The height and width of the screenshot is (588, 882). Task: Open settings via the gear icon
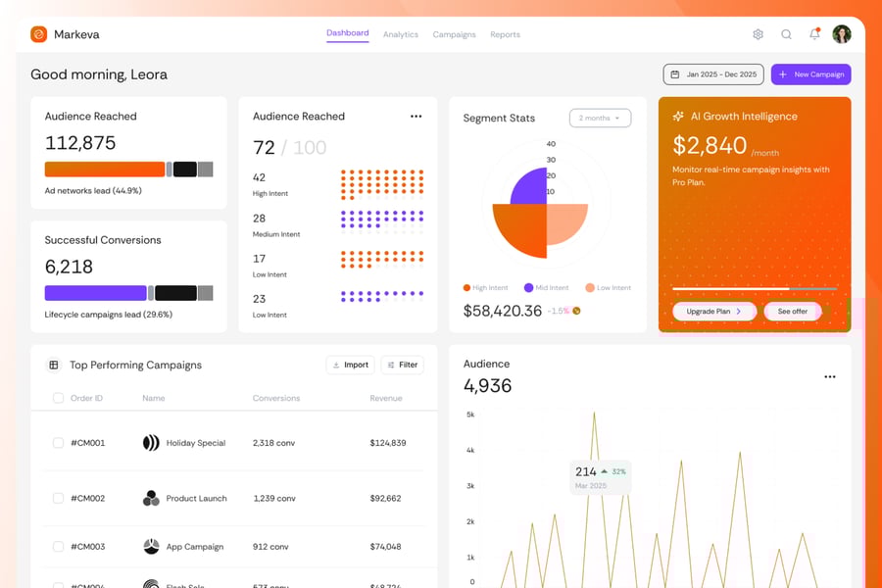point(758,34)
